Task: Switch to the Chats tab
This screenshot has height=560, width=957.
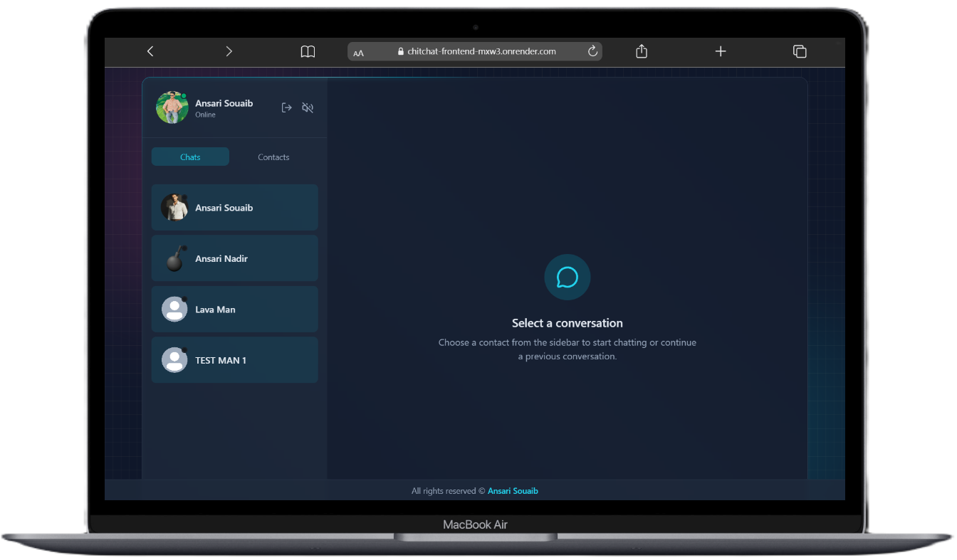Action: 190,157
